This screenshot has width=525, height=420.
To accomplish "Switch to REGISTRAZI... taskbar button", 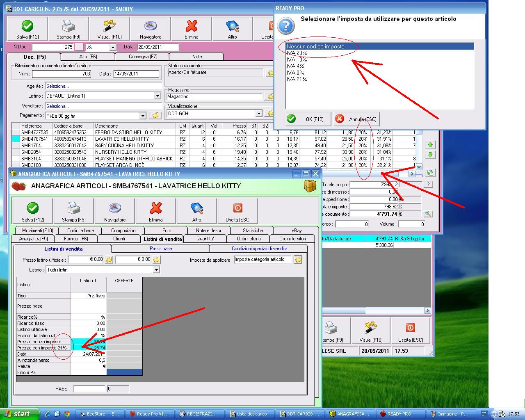I will 199,414.
